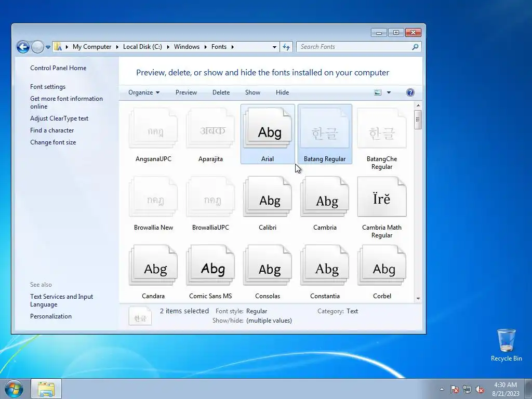Select the Consolas font icon
This screenshot has width=532, height=399.
pyautogui.click(x=268, y=265)
